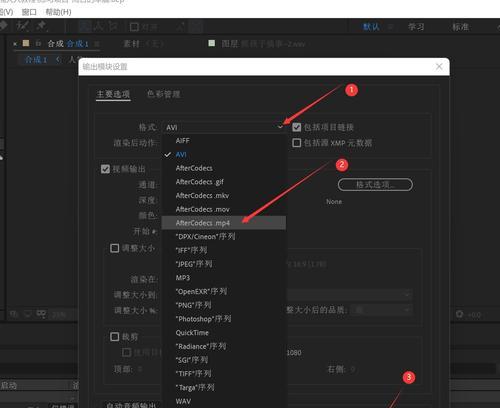Click the 图层 panel tab
Viewport: 500px width, 408px height.
click(x=263, y=44)
